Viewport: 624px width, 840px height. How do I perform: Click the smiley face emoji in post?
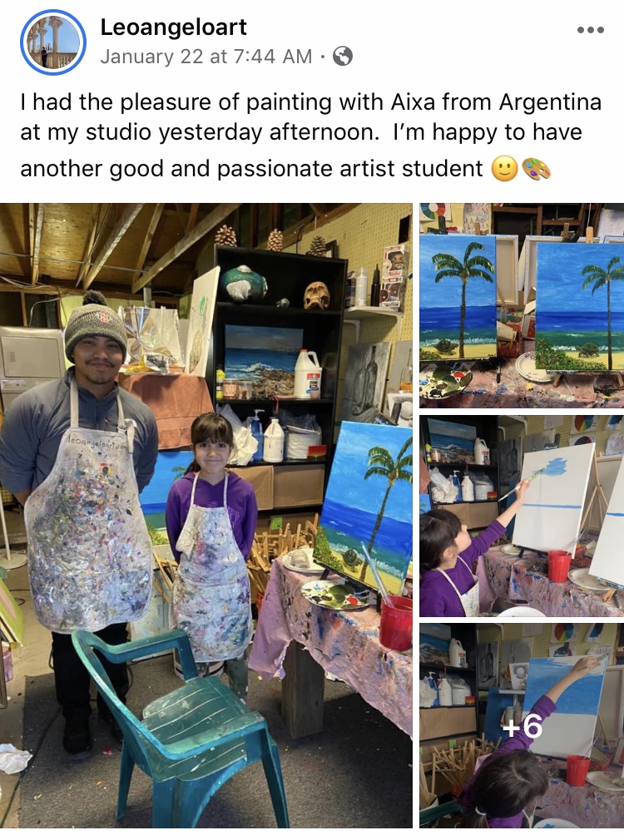tap(504, 170)
